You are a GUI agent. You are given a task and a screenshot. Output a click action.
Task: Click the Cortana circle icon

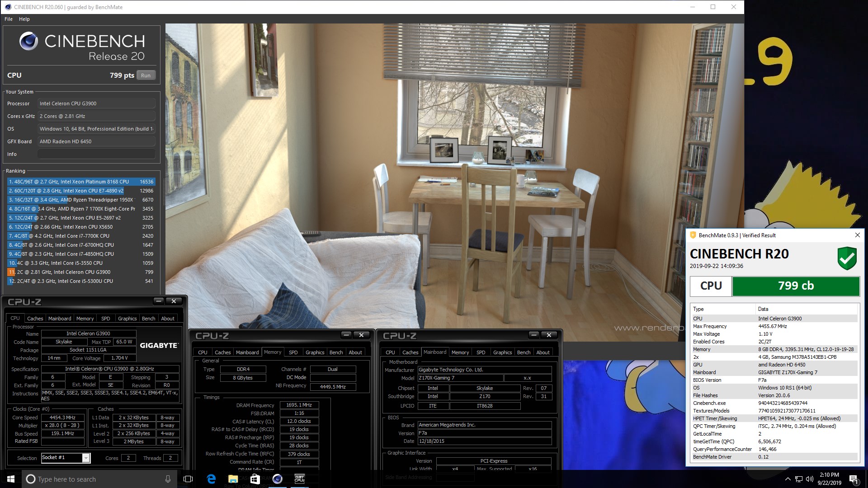[31, 479]
